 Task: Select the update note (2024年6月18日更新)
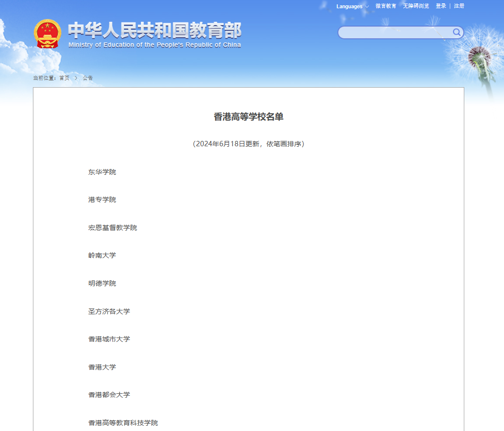248,144
